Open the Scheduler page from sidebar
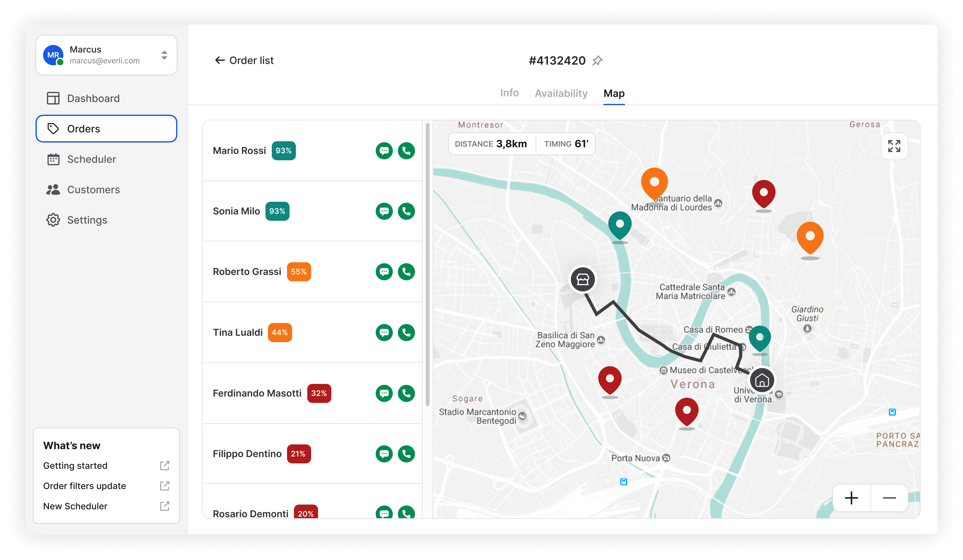This screenshot has width=963, height=560. click(x=91, y=159)
